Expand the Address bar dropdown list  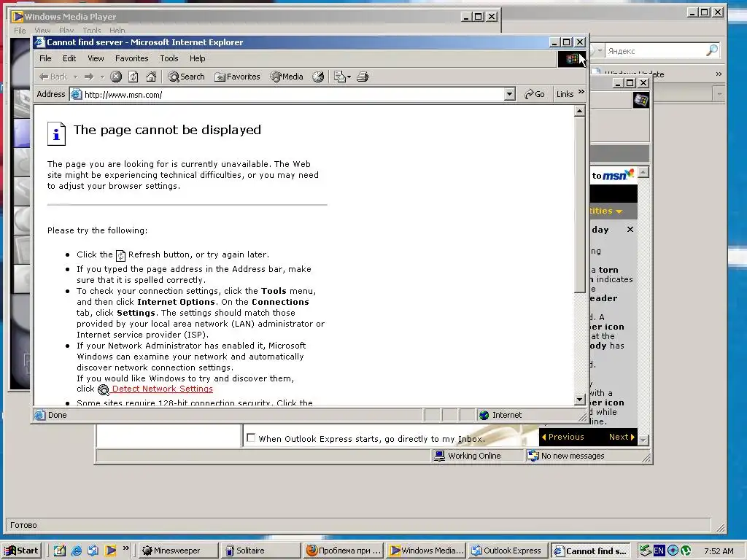click(510, 94)
